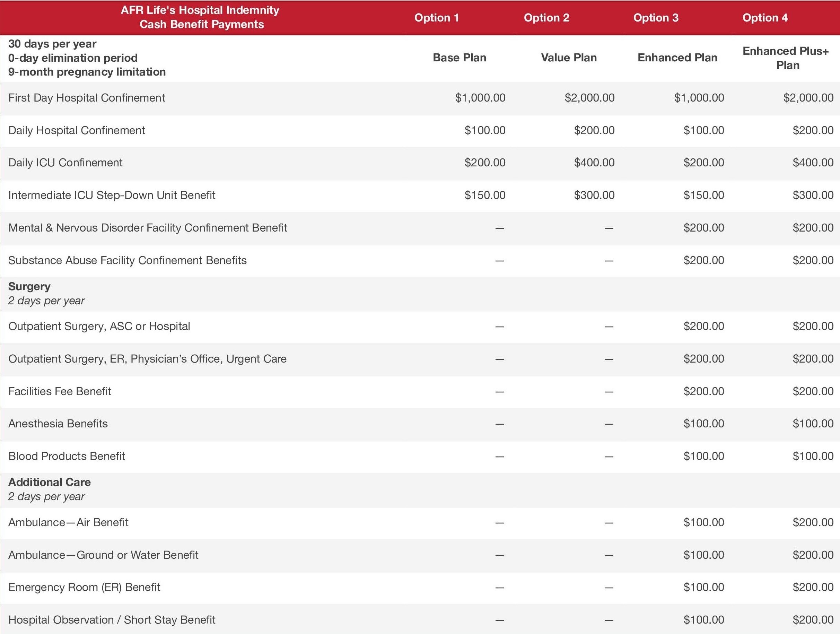Click Hospital Observation Enhanced Plus+ Plan $200.00
Screen dimensions: 840x634
813,620
